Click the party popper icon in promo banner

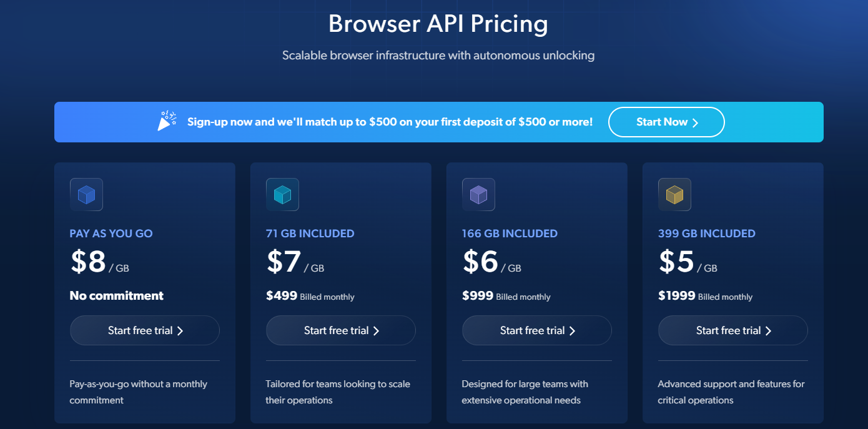coord(167,122)
